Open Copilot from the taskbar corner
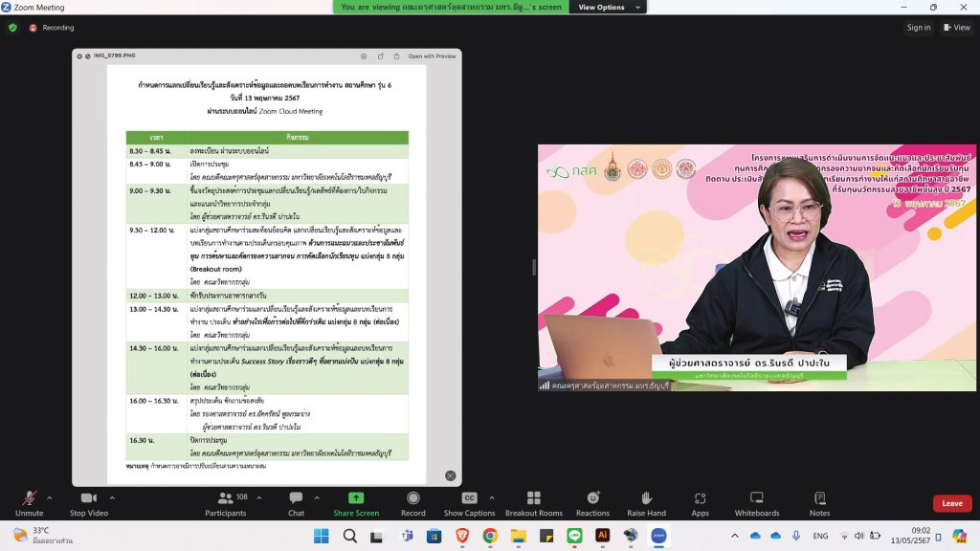 pos(959,536)
